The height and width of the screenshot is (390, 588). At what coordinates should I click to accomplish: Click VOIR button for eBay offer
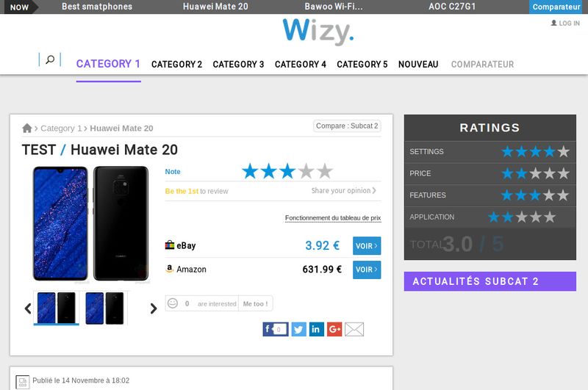(x=367, y=246)
